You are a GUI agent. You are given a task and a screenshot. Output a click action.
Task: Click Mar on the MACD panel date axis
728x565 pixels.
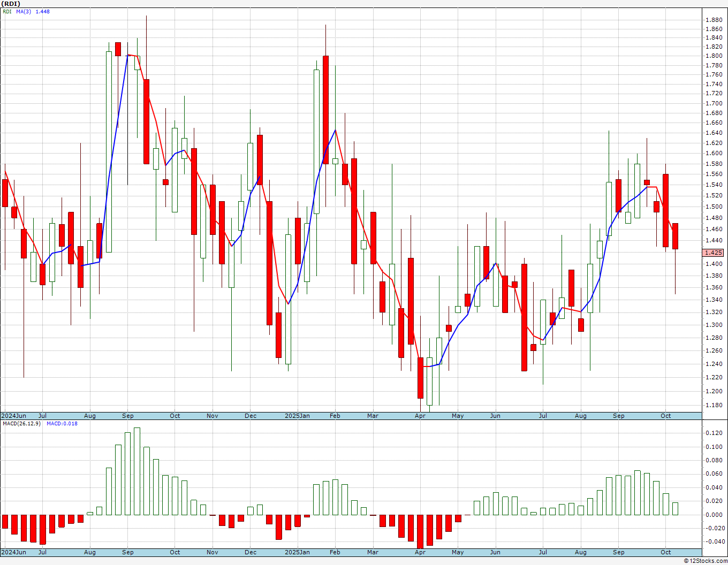pyautogui.click(x=373, y=552)
